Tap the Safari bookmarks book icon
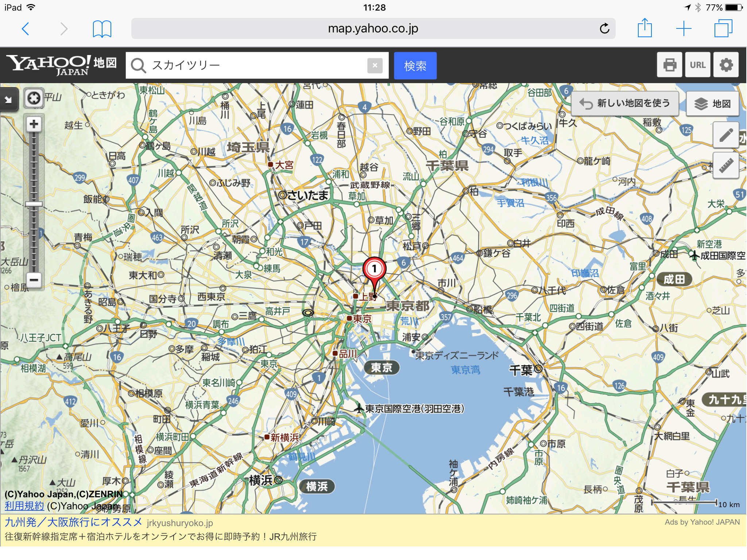747x560 pixels. tap(102, 29)
